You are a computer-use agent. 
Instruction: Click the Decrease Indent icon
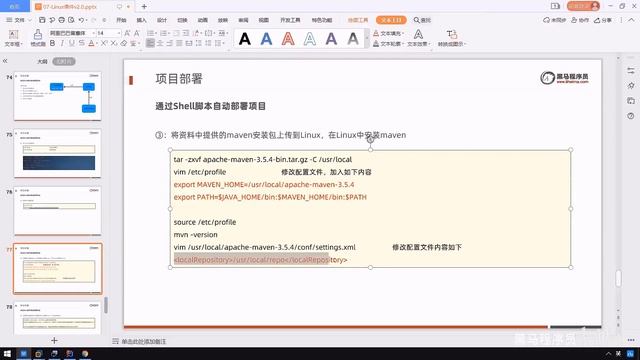pyautogui.click(x=176, y=33)
